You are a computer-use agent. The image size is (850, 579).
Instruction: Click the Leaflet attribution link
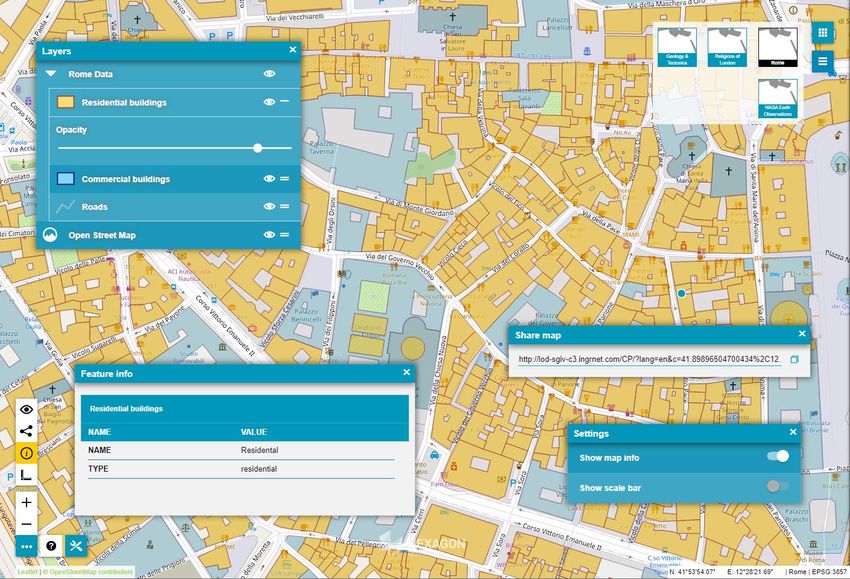[x=27, y=572]
